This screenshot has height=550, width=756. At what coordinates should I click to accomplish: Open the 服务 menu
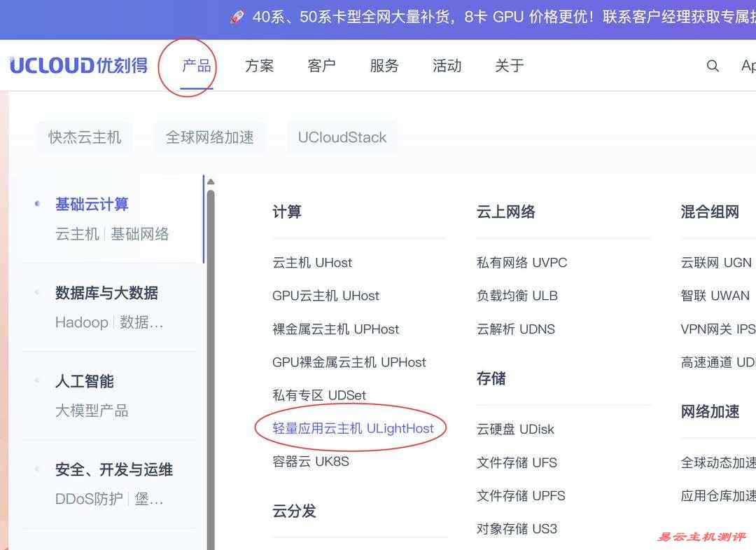click(x=384, y=65)
